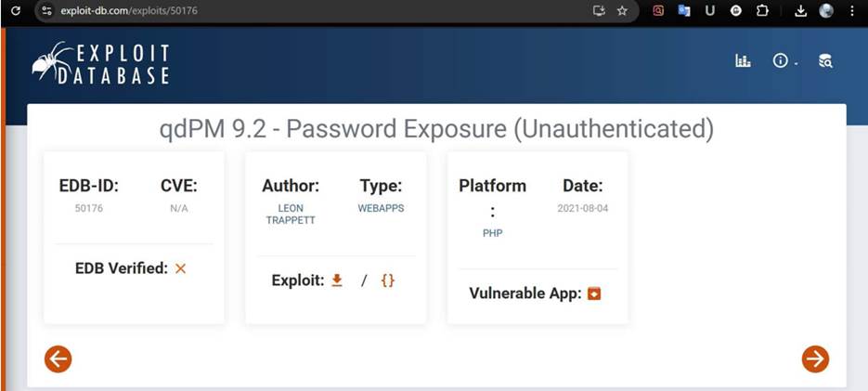The image size is (868, 391).
Task: Bookmark this page with star icon
Action: tap(622, 11)
